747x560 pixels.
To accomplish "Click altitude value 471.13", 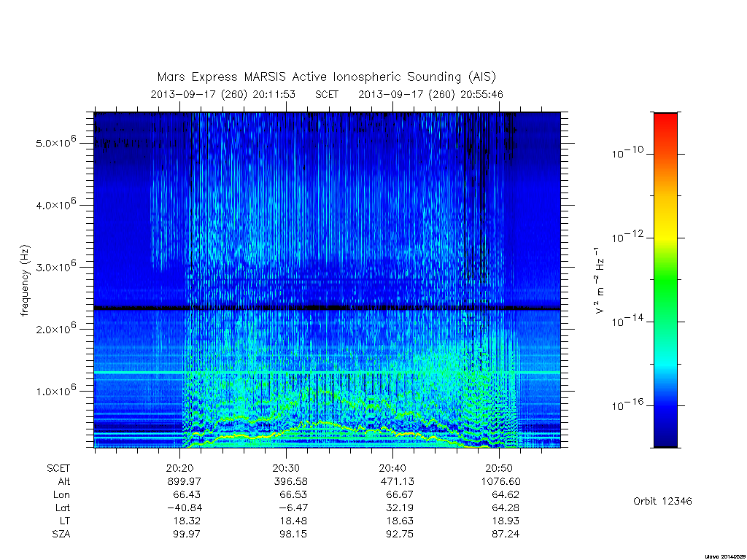I will click(x=398, y=481).
